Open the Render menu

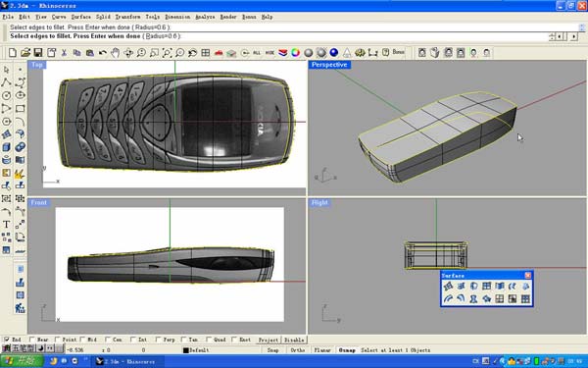pos(228,17)
